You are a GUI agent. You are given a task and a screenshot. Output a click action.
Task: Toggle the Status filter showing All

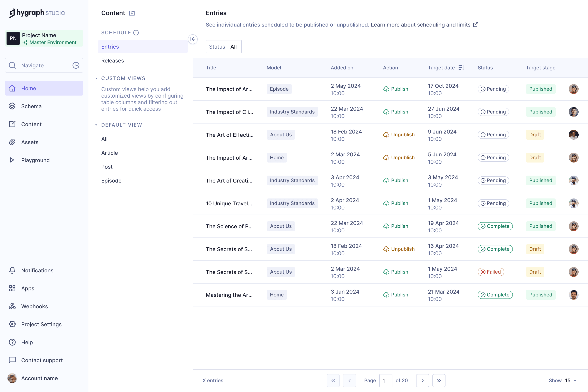point(224,47)
